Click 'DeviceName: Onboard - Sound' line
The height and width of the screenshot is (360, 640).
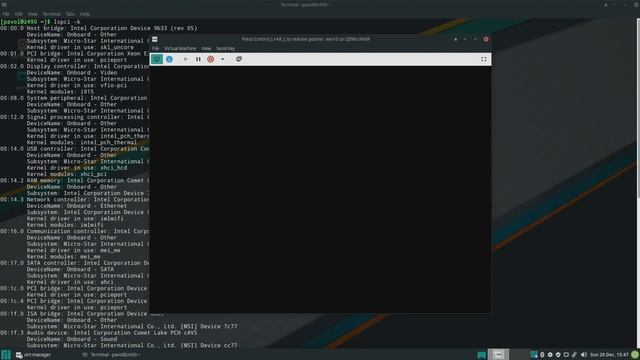click(72, 339)
